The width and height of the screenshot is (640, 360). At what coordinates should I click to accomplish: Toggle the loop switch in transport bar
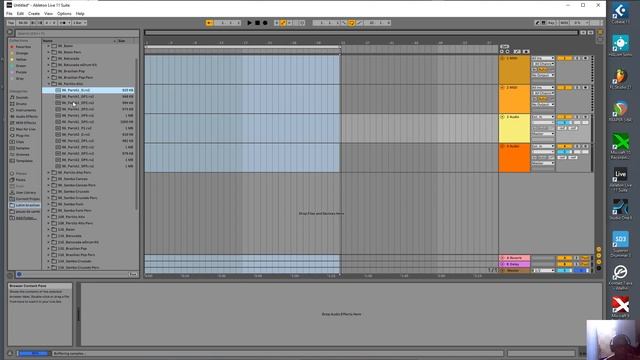(351, 23)
